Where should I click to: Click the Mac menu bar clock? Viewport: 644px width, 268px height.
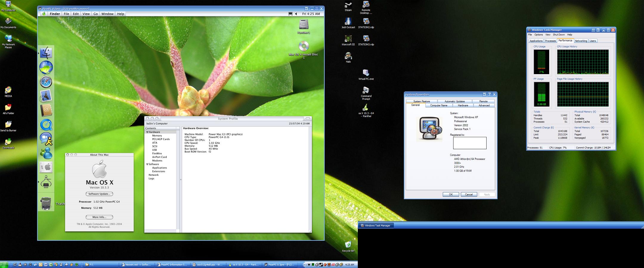311,14
